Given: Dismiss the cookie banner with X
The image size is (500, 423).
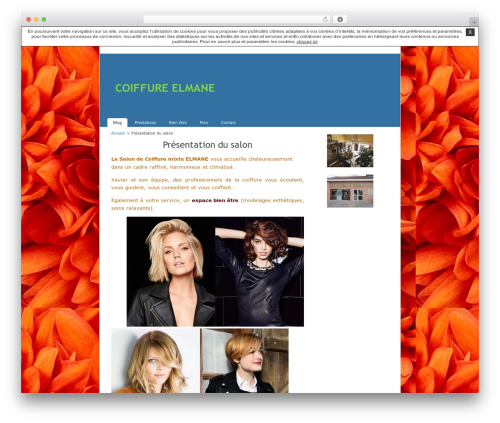Looking at the screenshot, I should pos(470,32).
